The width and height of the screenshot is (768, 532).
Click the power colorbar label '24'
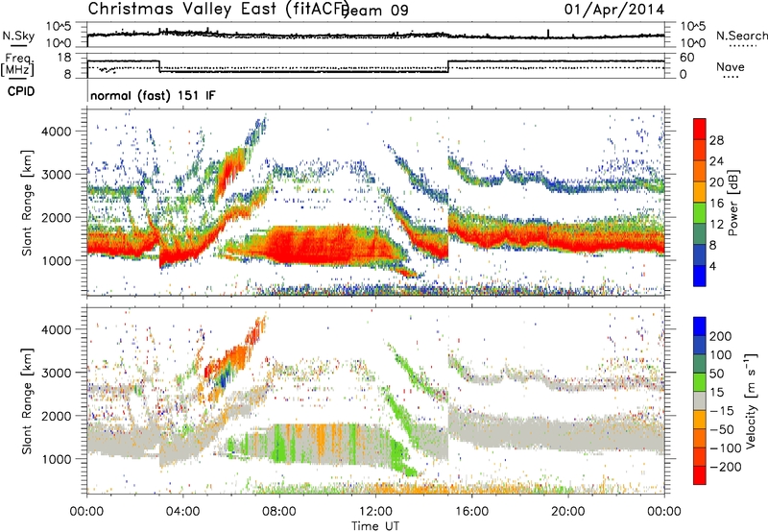[716, 161]
